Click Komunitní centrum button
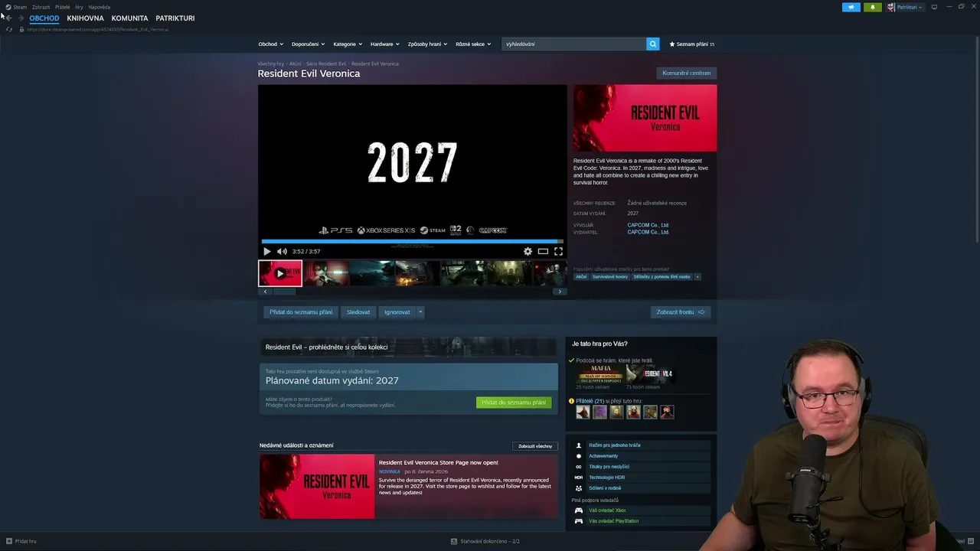This screenshot has width=980, height=551. (x=687, y=73)
